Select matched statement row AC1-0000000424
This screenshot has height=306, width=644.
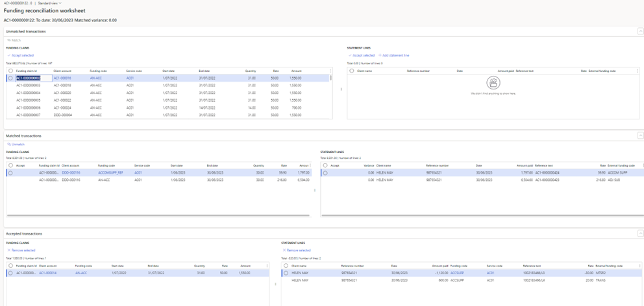coord(325,173)
